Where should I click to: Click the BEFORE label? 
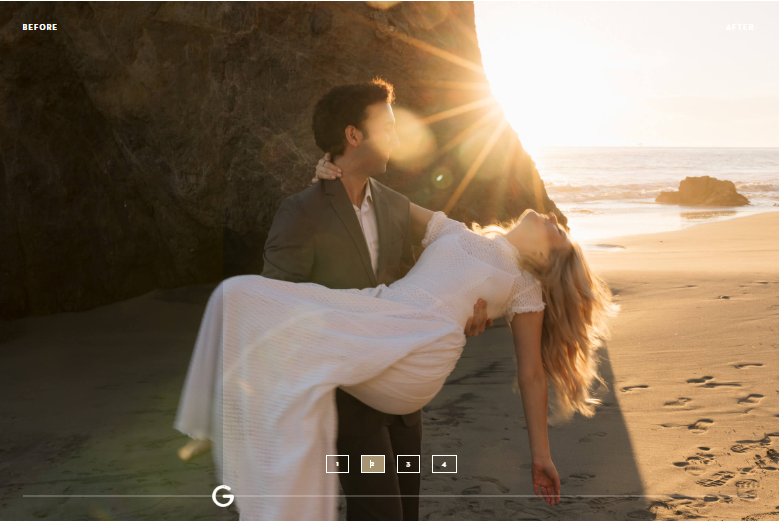tap(40, 27)
